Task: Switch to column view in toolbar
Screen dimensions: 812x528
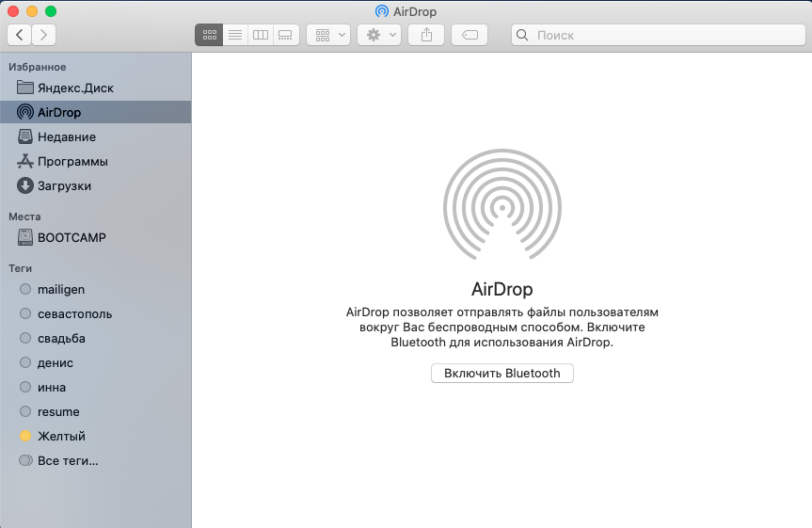Action: pyautogui.click(x=261, y=35)
